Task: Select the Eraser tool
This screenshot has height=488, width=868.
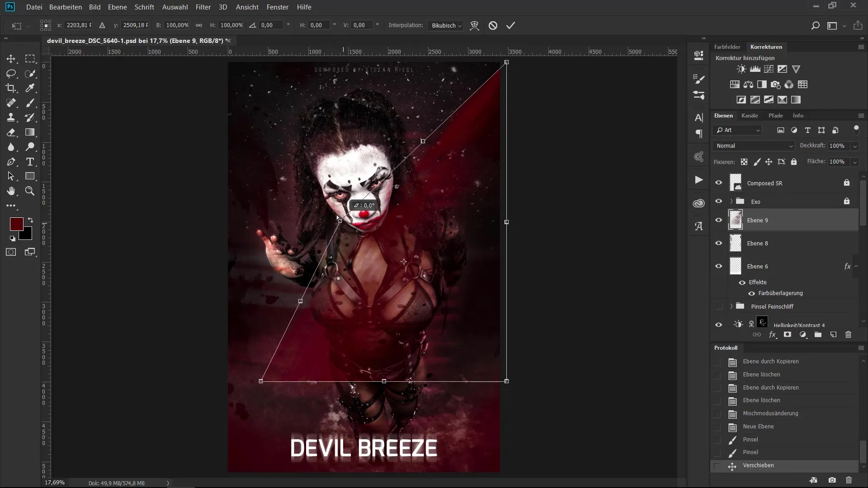Action: tap(11, 132)
